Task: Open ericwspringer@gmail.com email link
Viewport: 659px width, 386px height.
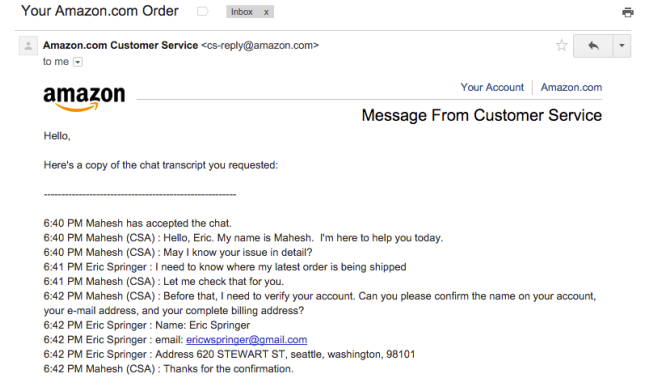Action: click(246, 340)
